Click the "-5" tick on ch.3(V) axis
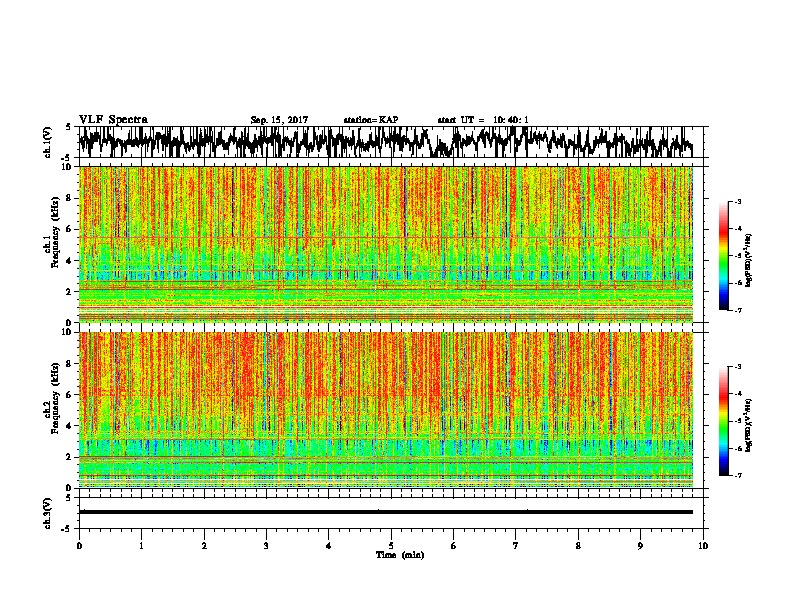The image size is (792, 612). point(67,529)
